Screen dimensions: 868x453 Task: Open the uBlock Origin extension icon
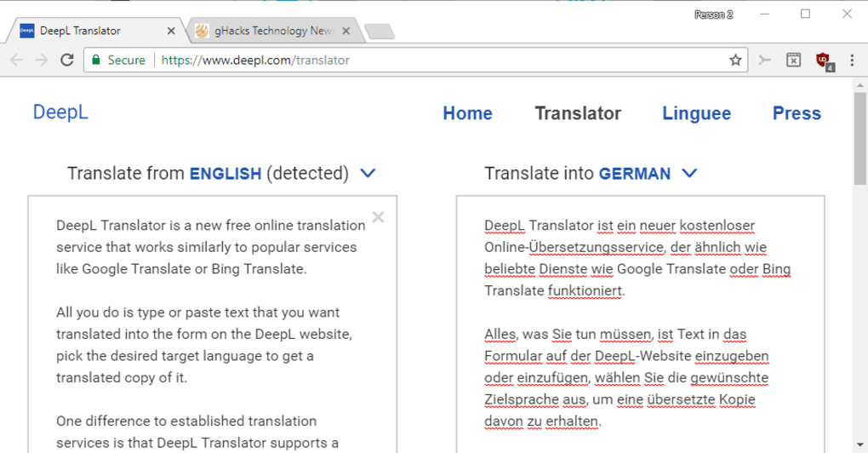823,60
